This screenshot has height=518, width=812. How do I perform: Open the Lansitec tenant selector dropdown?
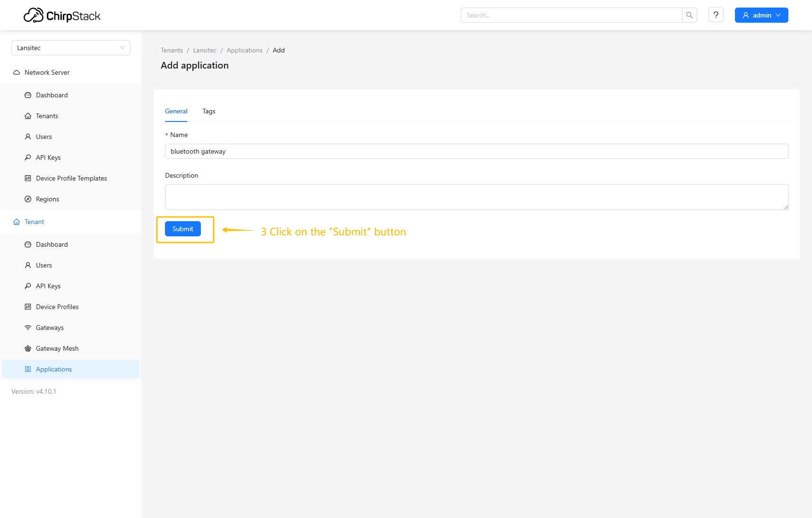pyautogui.click(x=70, y=48)
